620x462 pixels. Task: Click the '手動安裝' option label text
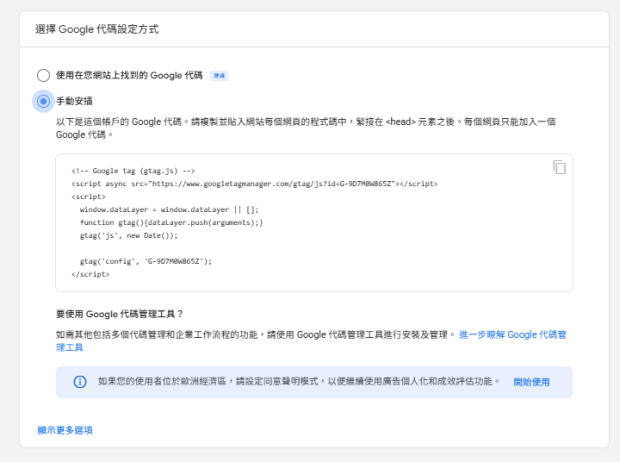(x=76, y=101)
